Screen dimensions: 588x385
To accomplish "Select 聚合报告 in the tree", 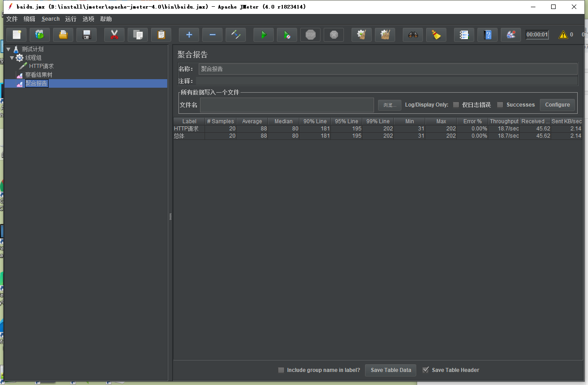I will 36,83.
